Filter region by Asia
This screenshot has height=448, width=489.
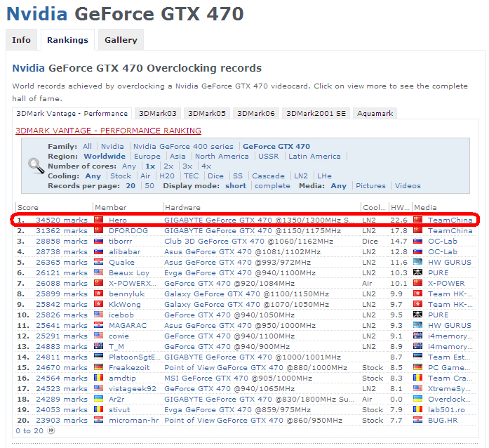[177, 156]
